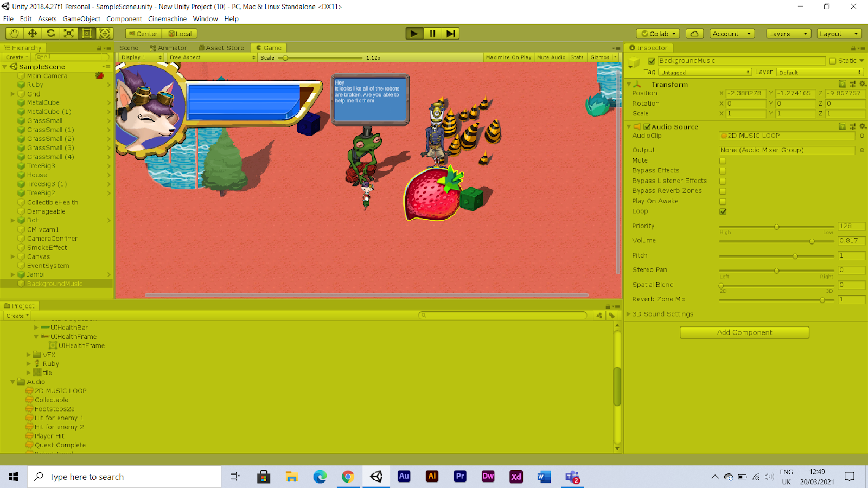Image resolution: width=868 pixels, height=488 pixels.
Task: Disable the Audio Source component checkbox
Action: (647, 126)
